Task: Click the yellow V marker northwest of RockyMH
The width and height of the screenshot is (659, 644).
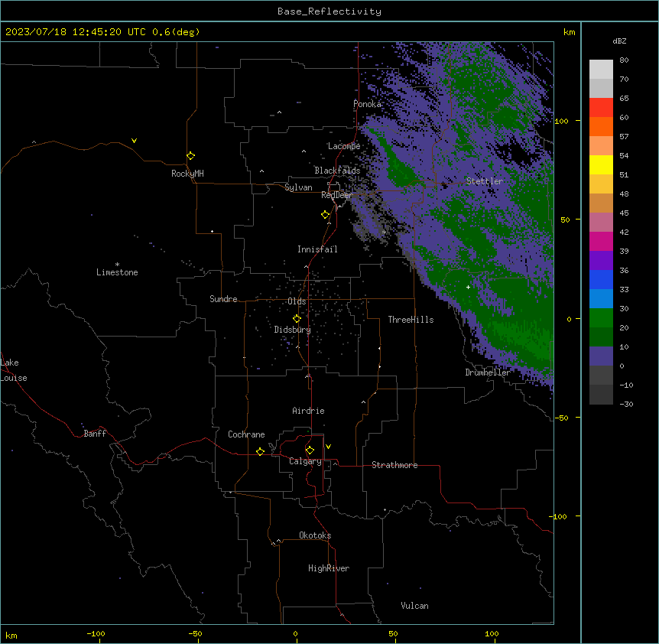Action: pos(134,141)
